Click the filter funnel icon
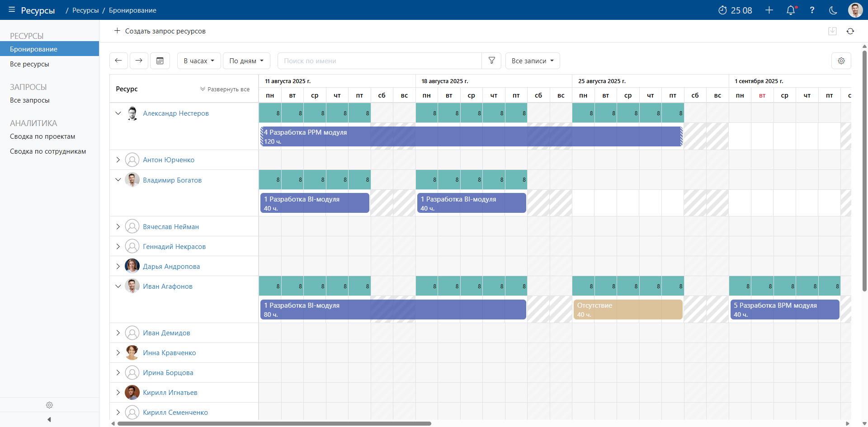Viewport: 868px width, 427px height. [x=491, y=61]
